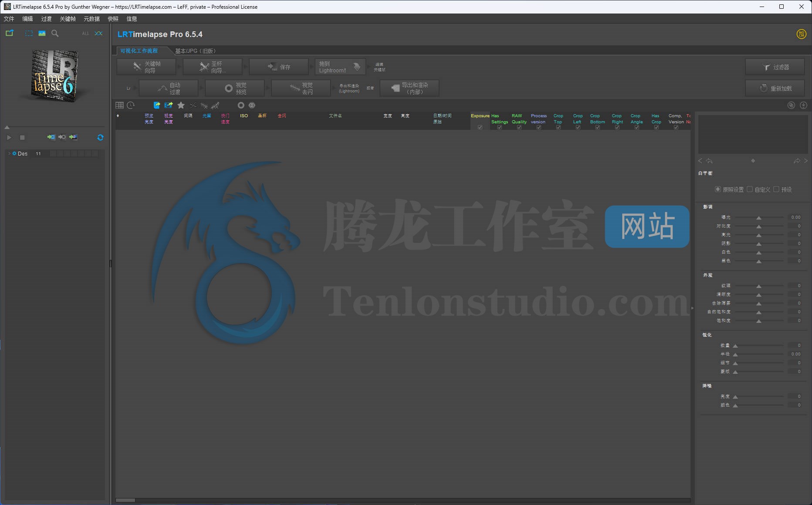Viewport: 812px width, 505px height.
Task: Click the gray arrow-to-circle icon
Action: pyautogui.click(x=62, y=137)
